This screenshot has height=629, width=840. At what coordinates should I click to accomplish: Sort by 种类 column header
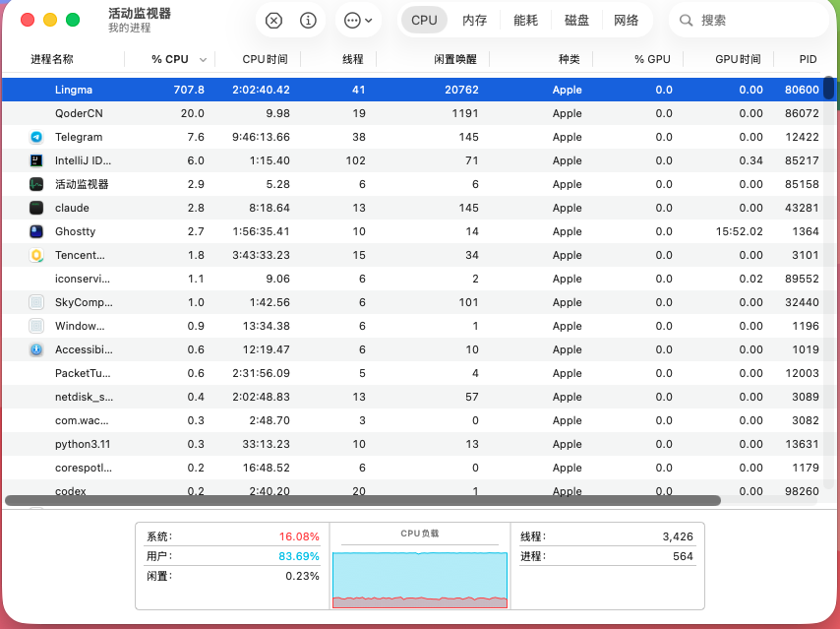coord(569,59)
